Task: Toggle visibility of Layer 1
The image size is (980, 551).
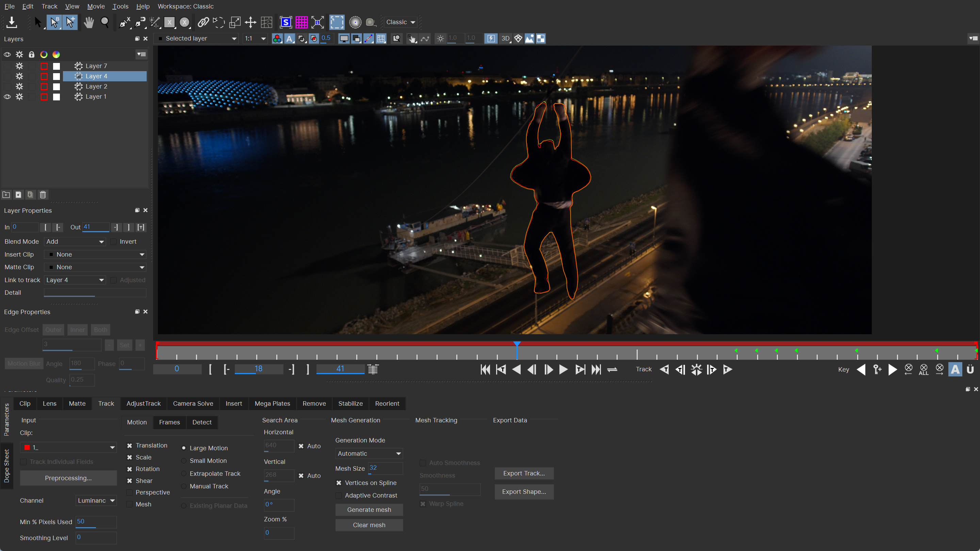Action: point(7,97)
